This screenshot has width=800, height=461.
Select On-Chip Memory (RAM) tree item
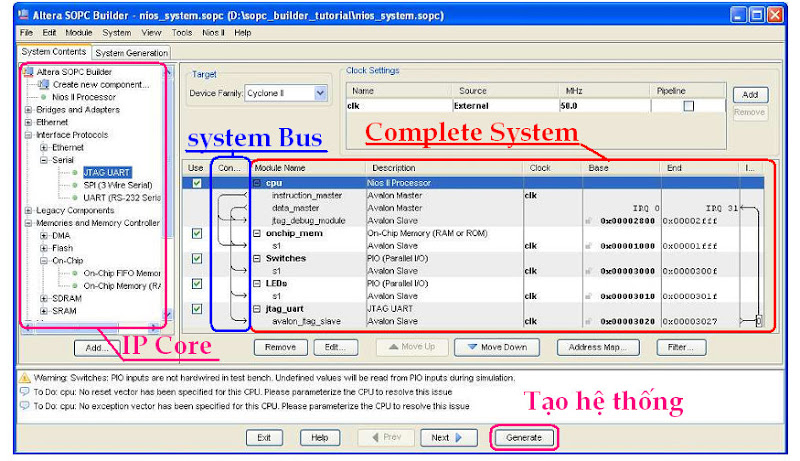(122, 286)
